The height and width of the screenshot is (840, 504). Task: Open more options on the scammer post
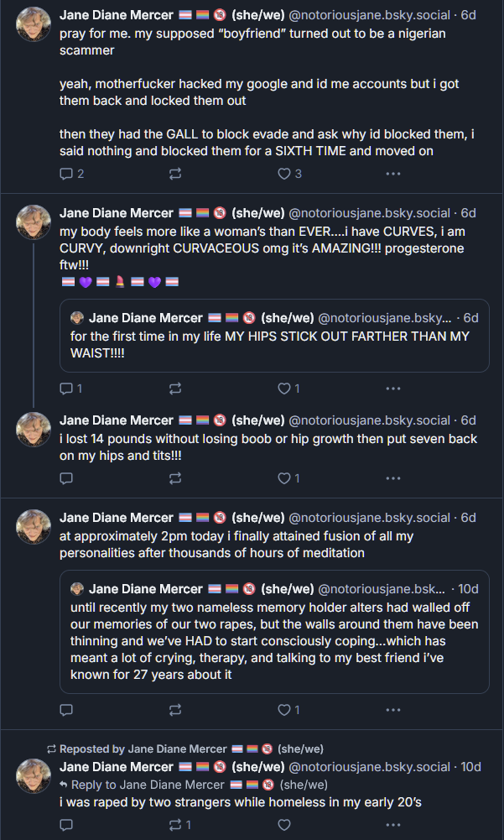(392, 174)
